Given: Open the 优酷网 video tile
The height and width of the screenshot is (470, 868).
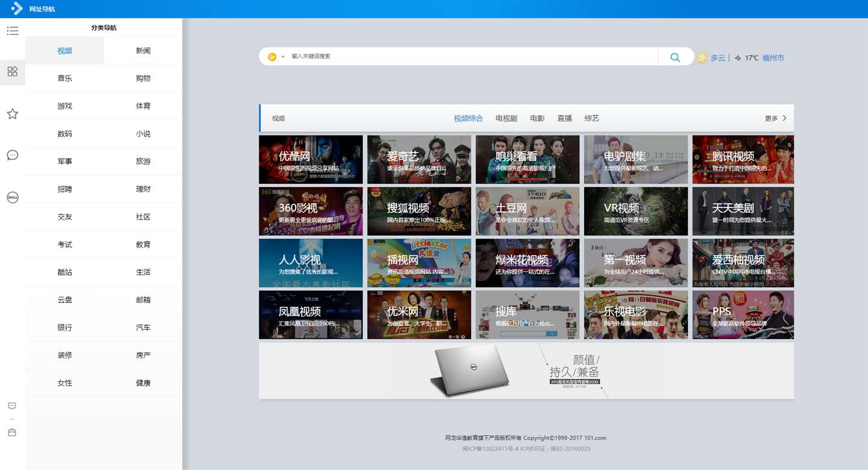Looking at the screenshot, I should (311, 159).
